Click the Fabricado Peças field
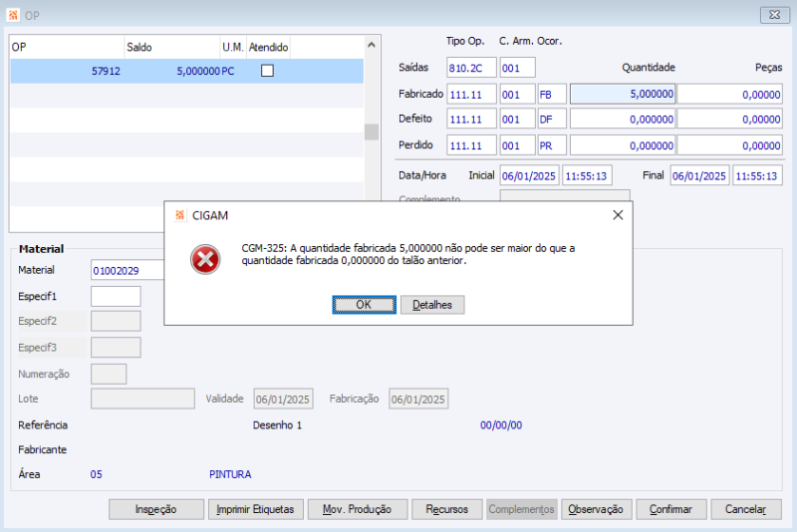Screen dimensions: 797x532 click(730, 94)
